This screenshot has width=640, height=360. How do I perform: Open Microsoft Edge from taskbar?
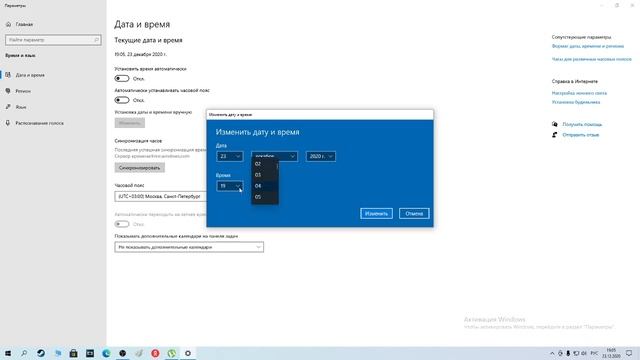click(106, 353)
